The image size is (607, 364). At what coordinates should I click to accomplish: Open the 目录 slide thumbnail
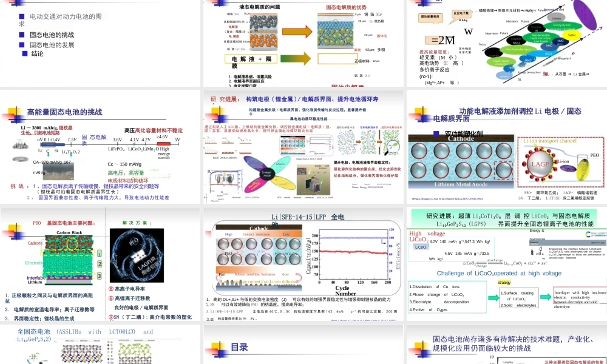[303, 344]
